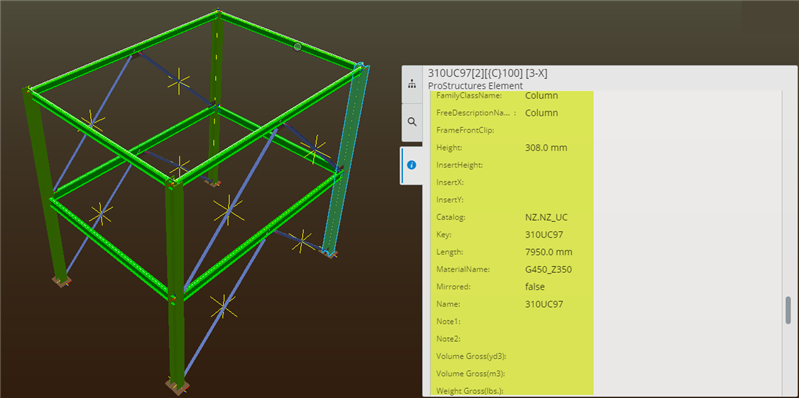This screenshot has width=799, height=398.
Task: Click the round snap marker on top beam
Action: click(x=298, y=47)
